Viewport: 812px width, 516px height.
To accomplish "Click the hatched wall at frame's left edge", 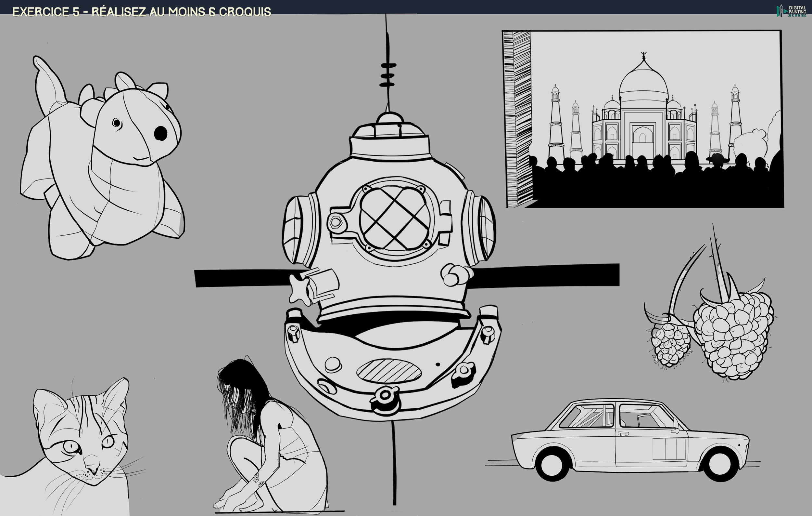I will [x=518, y=118].
